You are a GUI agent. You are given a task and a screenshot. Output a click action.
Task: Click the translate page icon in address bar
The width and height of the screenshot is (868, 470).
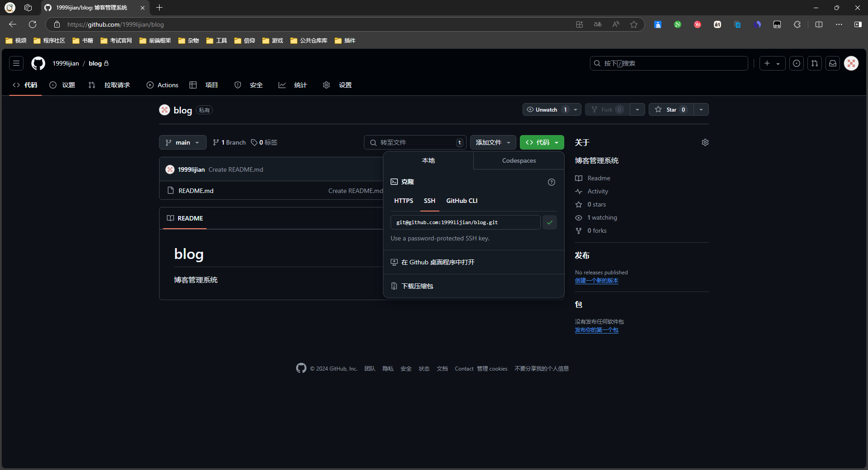pos(598,24)
